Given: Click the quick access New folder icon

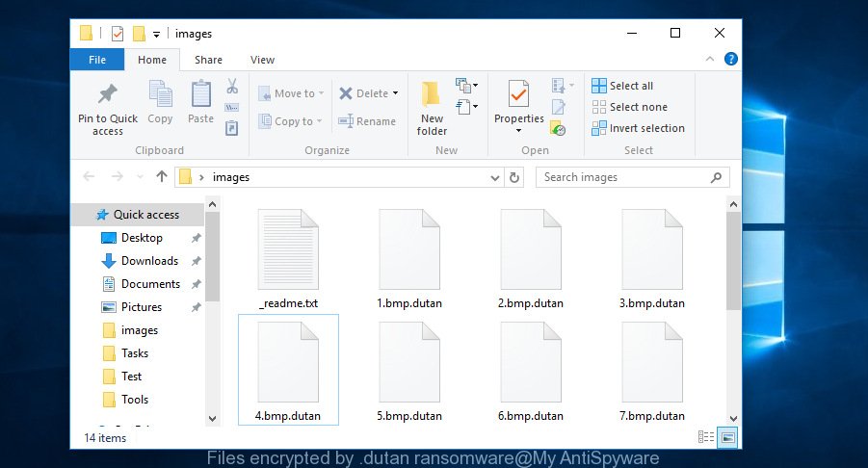Looking at the screenshot, I should [x=139, y=34].
